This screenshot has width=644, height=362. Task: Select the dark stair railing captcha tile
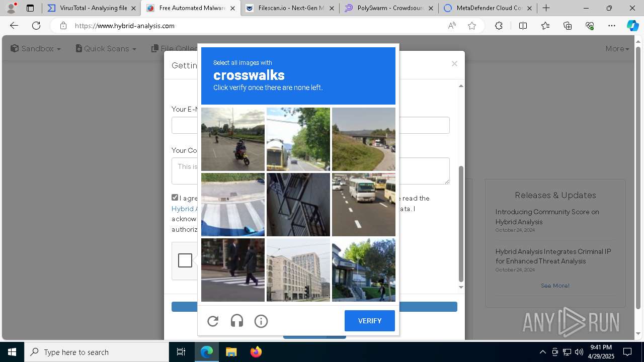[x=298, y=205]
